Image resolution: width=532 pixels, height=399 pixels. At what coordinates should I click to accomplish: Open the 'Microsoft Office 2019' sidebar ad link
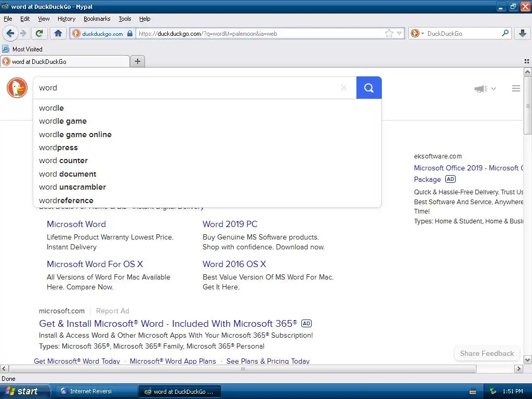(x=468, y=174)
